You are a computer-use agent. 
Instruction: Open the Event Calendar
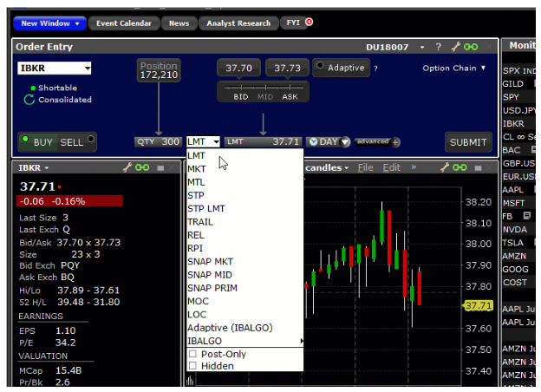124,23
